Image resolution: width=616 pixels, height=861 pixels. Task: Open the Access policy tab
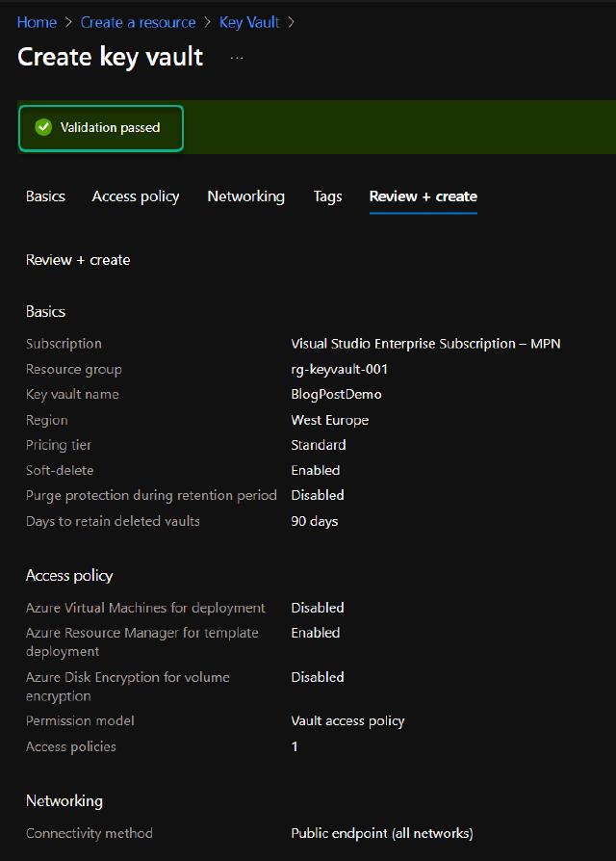tap(136, 196)
